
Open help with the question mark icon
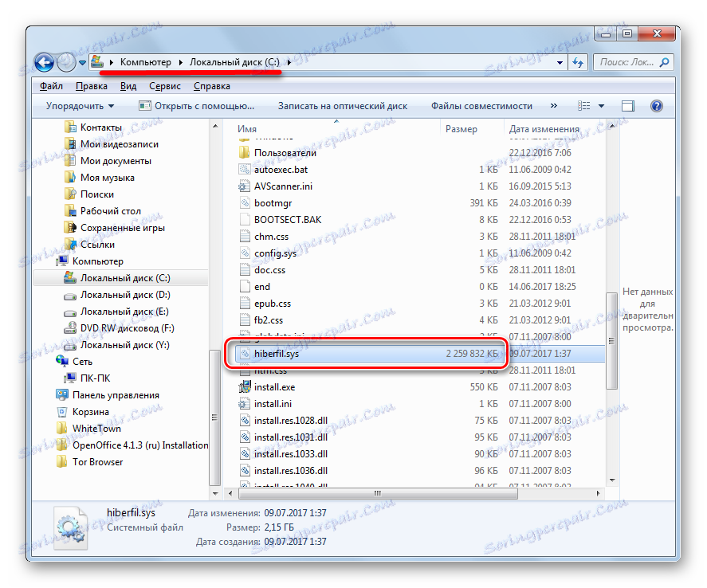pyautogui.click(x=657, y=106)
